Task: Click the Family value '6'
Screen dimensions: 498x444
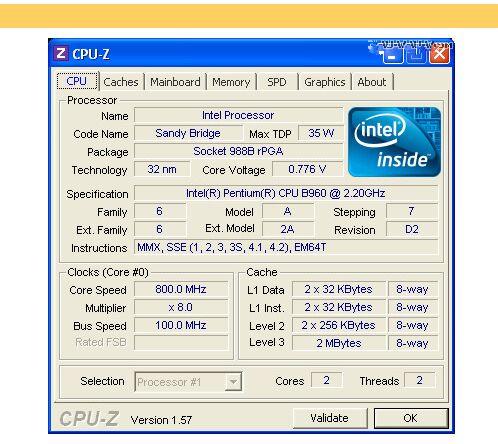Action: (x=160, y=211)
